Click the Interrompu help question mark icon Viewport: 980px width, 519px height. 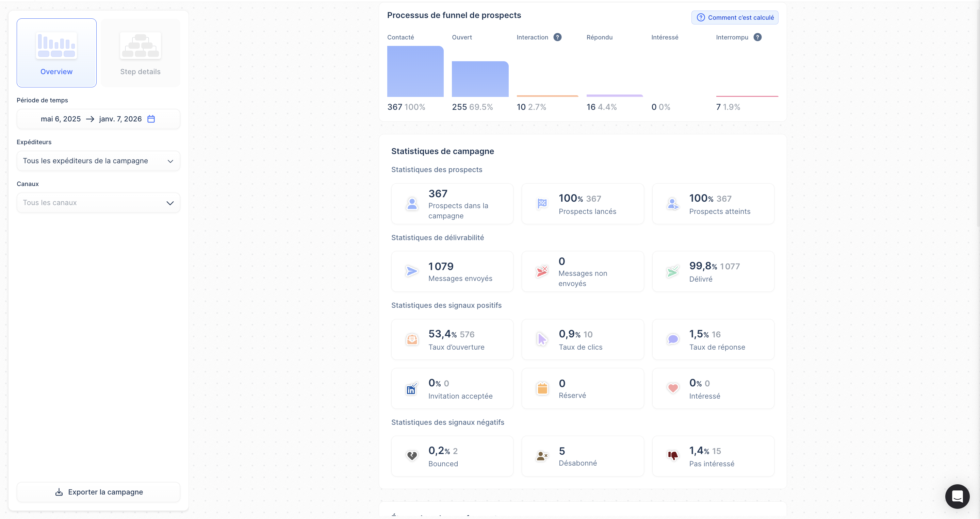(757, 37)
